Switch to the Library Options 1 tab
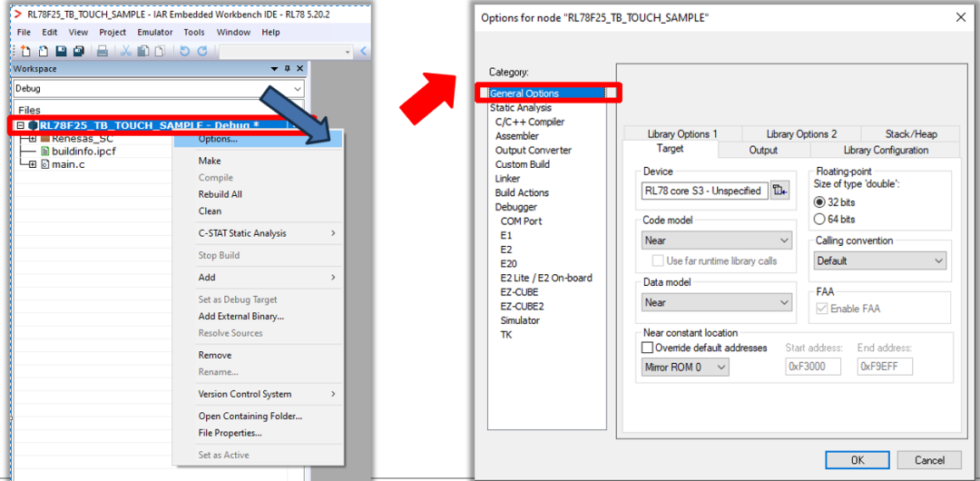The width and height of the screenshot is (980, 481). pyautogui.click(x=682, y=133)
